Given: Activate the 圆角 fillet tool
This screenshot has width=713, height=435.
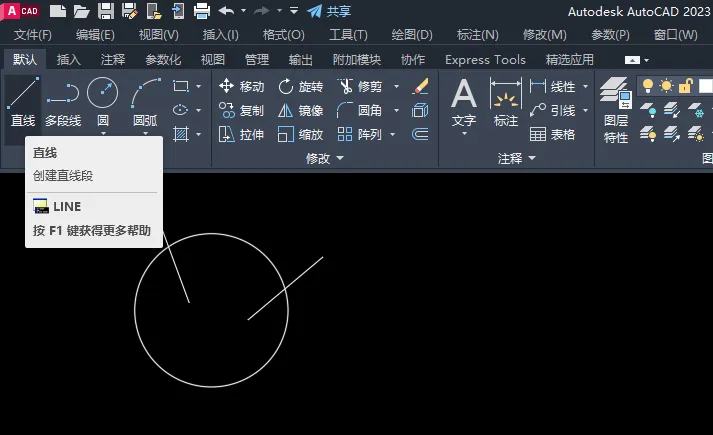Looking at the screenshot, I should tap(360, 110).
